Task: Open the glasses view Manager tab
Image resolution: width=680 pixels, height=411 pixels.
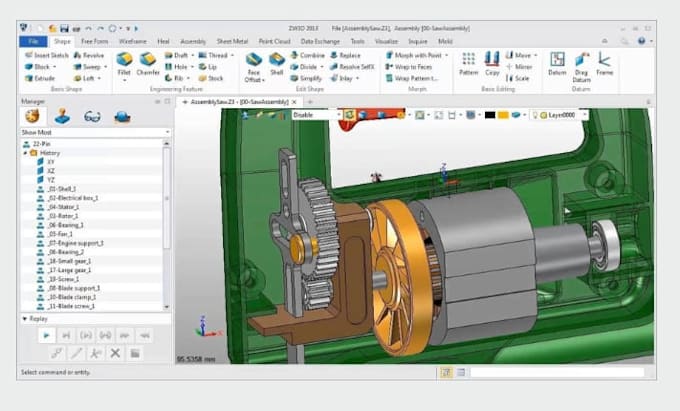Action: click(92, 117)
